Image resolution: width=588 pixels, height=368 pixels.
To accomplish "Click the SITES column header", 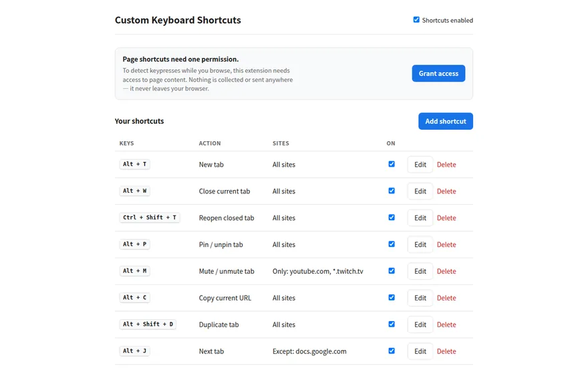I will point(281,143).
